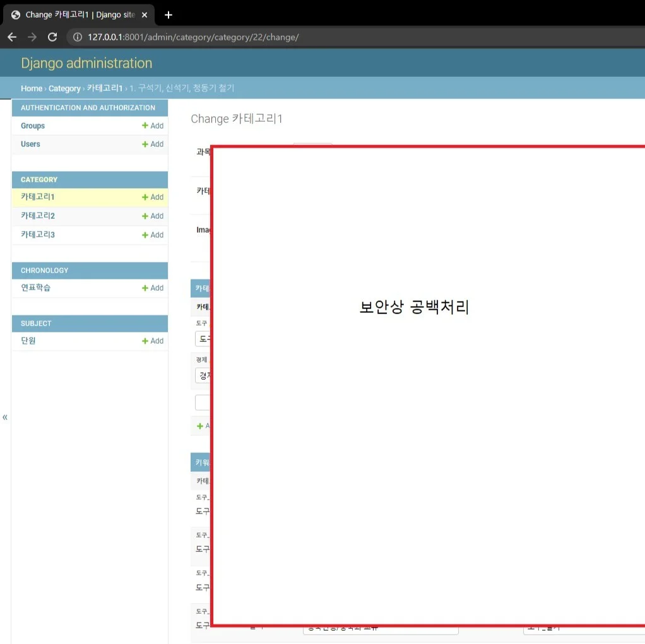Collapse the navigation sidebar toggle
The width and height of the screenshot is (645, 644).
coord(5,418)
